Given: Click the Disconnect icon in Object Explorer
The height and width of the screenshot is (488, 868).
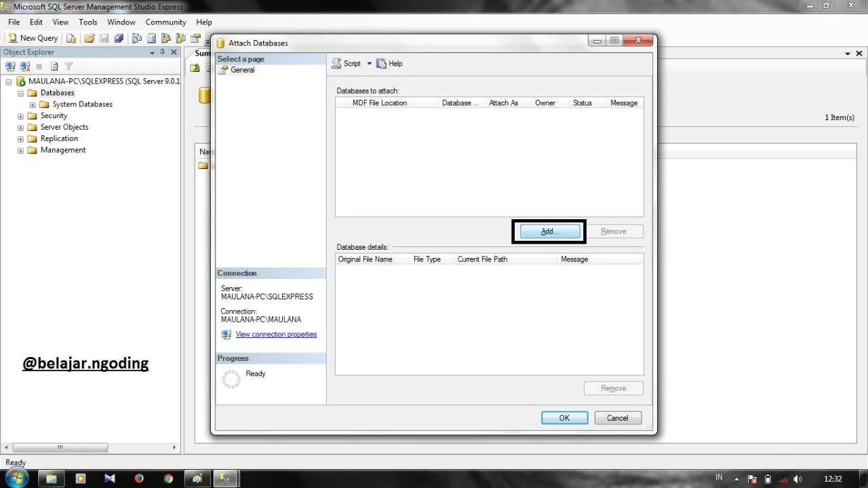Looking at the screenshot, I should pyautogui.click(x=25, y=66).
